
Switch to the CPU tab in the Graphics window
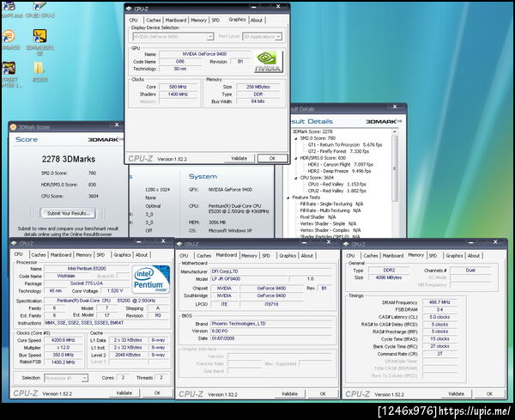coord(134,20)
